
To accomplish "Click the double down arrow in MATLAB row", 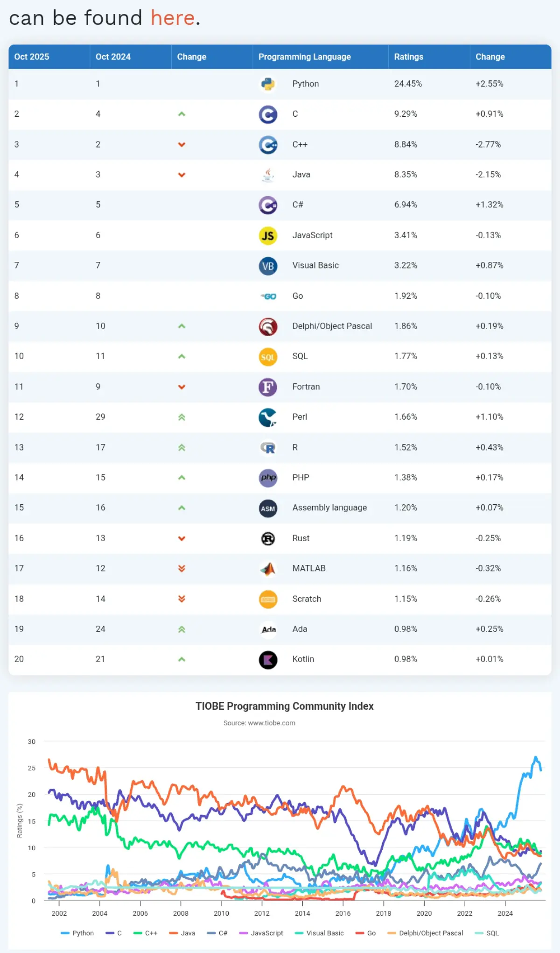I will tap(182, 568).
